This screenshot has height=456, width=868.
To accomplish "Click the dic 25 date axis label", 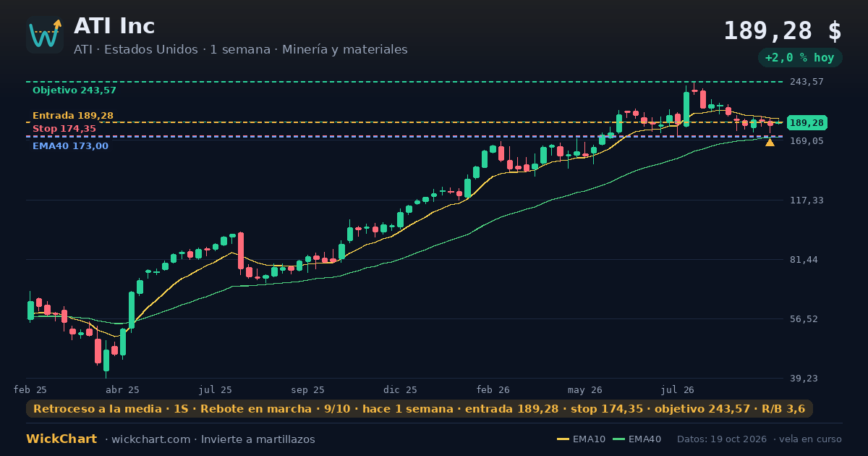I will tap(401, 389).
